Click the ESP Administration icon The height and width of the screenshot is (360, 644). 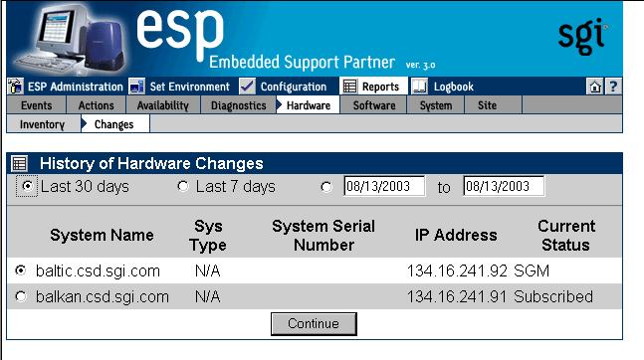(x=15, y=87)
